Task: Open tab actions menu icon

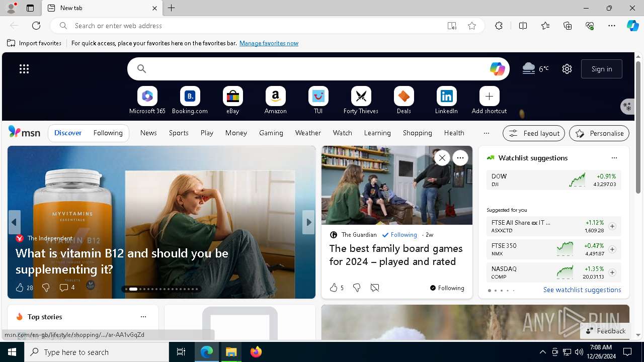Action: pyautogui.click(x=30, y=8)
